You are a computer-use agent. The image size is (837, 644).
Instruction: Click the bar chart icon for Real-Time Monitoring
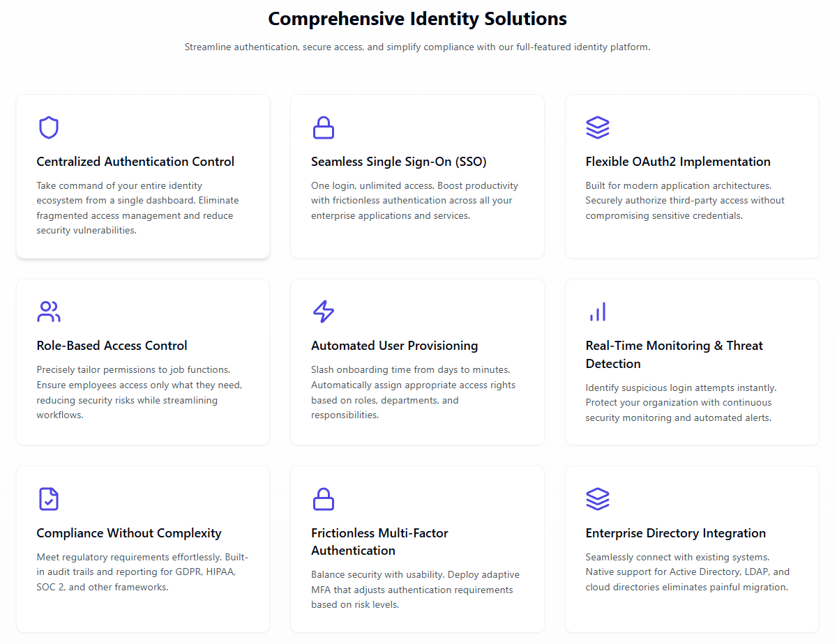point(598,312)
